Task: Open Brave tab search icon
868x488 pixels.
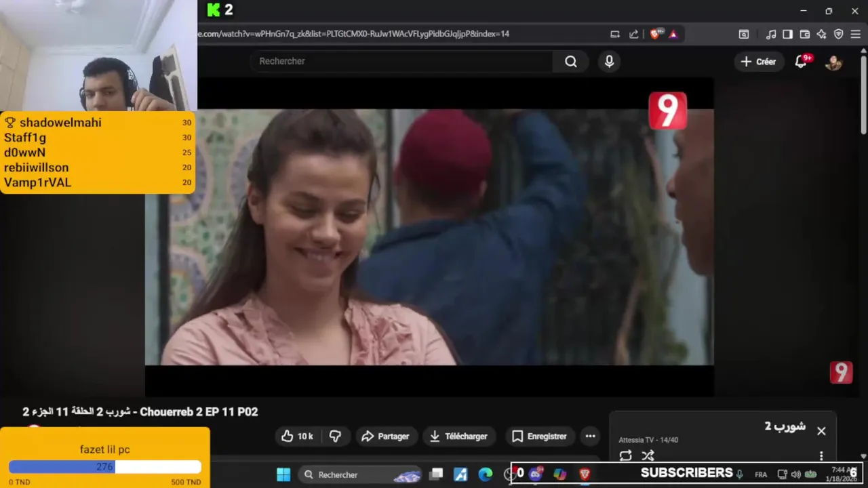Action: click(x=744, y=34)
